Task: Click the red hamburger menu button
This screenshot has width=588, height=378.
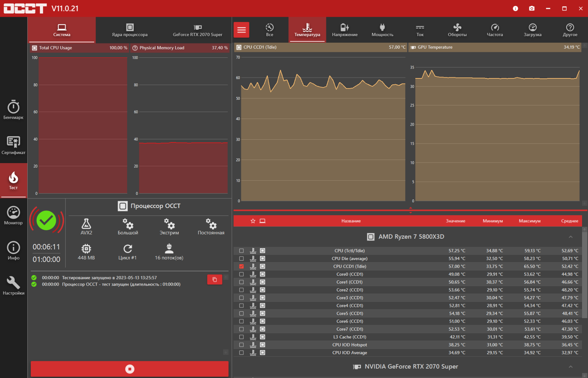Action: [242, 30]
